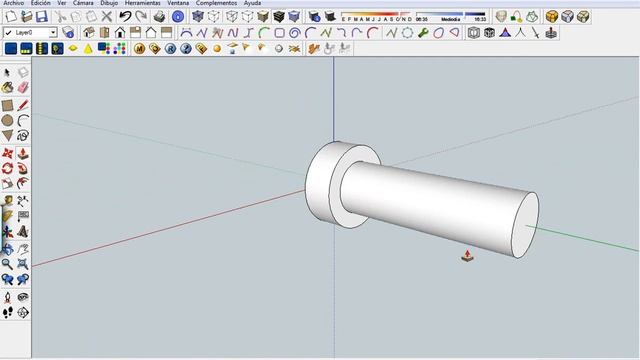Open the Complementos menu
The width and height of the screenshot is (640, 360).
point(216,3)
